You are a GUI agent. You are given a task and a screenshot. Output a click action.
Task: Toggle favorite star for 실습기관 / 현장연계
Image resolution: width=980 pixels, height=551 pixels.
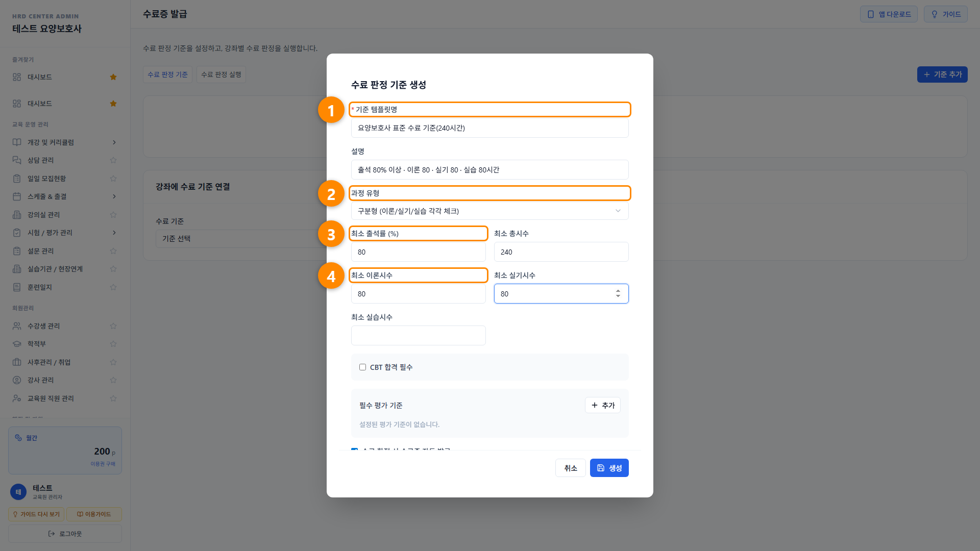point(113,269)
